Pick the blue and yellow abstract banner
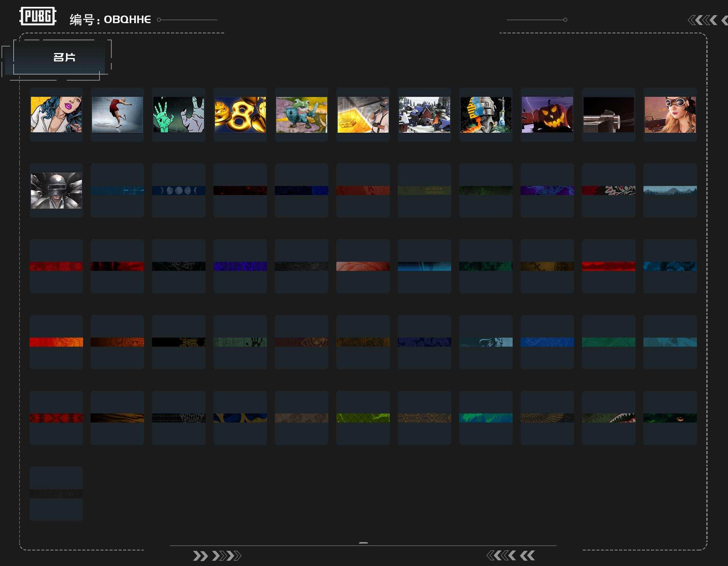 tap(240, 418)
